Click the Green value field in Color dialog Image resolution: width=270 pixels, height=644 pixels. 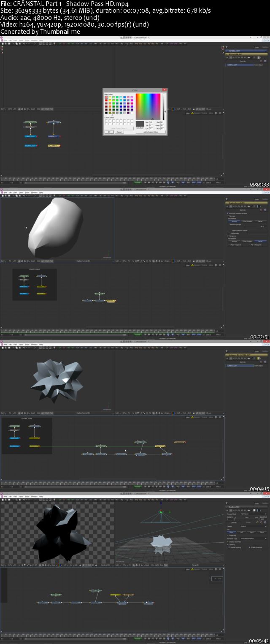tap(162, 125)
